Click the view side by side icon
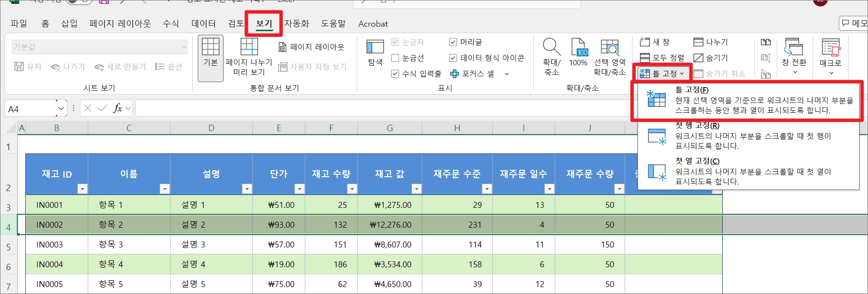This screenshot has height=294, width=868. coord(766,42)
